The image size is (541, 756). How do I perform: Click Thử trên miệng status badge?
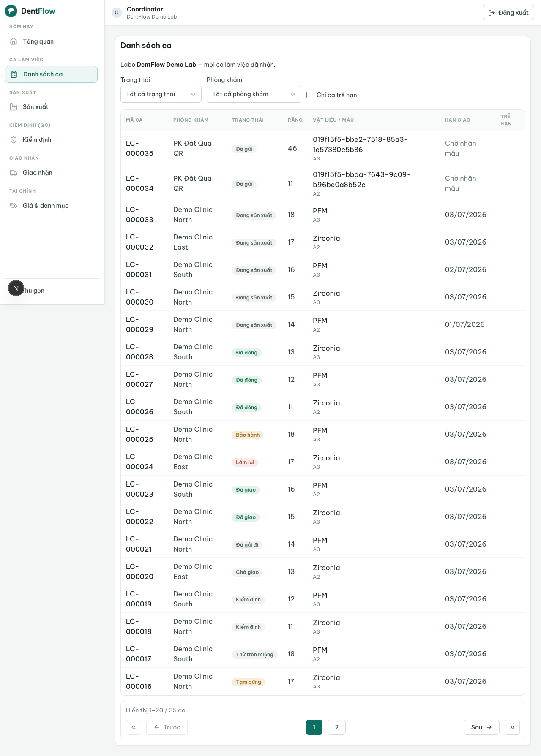coord(254,655)
